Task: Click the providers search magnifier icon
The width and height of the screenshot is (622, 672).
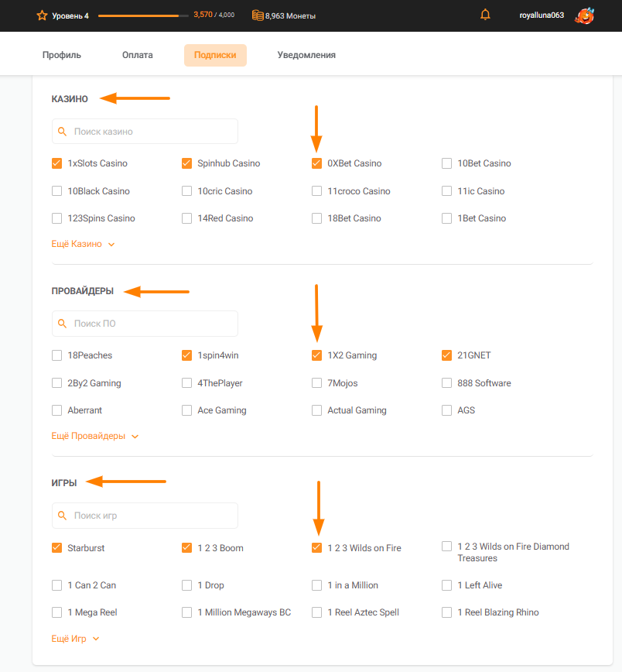Action: click(62, 324)
